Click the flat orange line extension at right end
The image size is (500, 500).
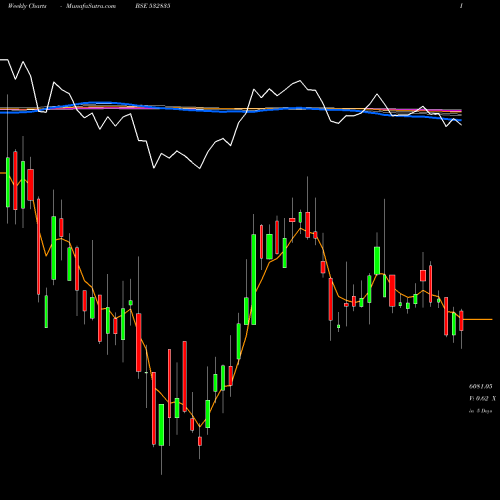point(478,319)
